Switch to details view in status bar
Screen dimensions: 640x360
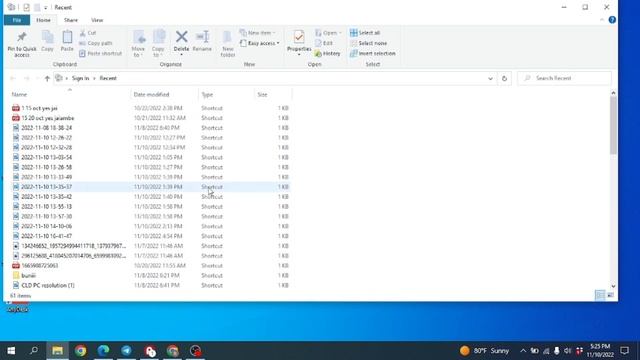pos(600,295)
